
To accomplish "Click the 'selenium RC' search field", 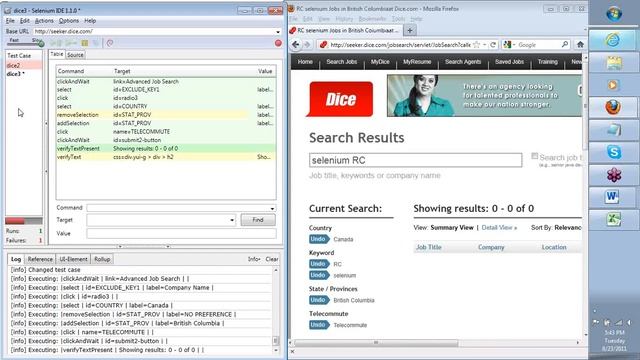I will coord(416,160).
